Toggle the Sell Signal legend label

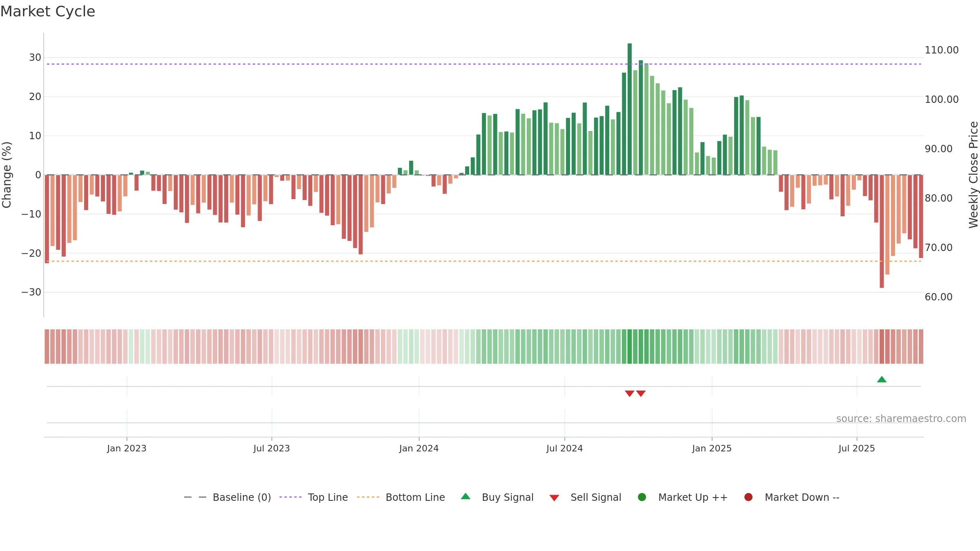[596, 497]
